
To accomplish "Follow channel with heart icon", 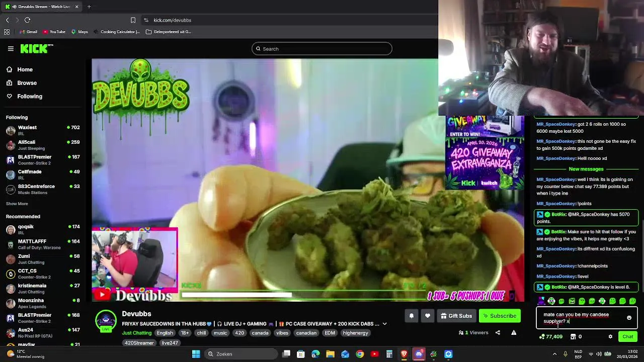I will [427, 316].
